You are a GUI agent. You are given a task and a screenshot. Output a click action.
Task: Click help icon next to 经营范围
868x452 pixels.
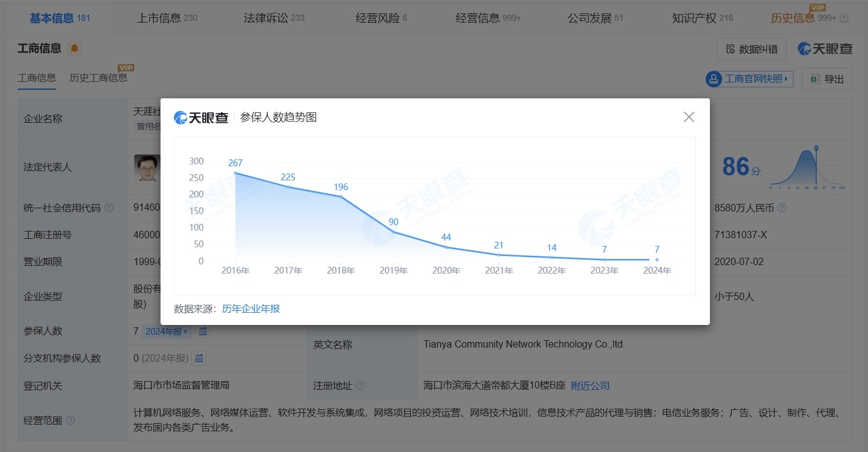coord(71,420)
